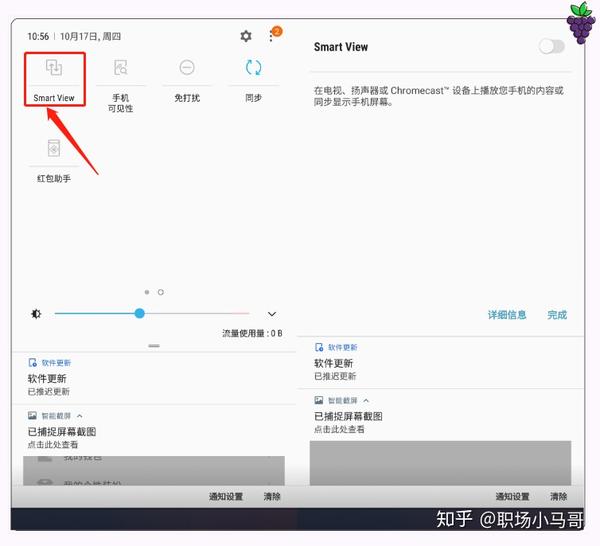The width and height of the screenshot is (600, 546).
Task: Toggle the 手机可见性 quick tile
Action: click(x=121, y=68)
